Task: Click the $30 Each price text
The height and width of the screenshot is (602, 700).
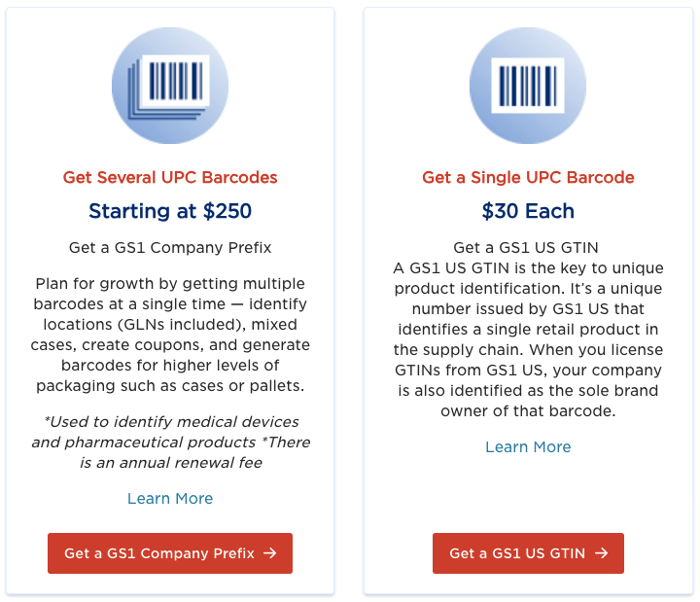Action: click(528, 211)
